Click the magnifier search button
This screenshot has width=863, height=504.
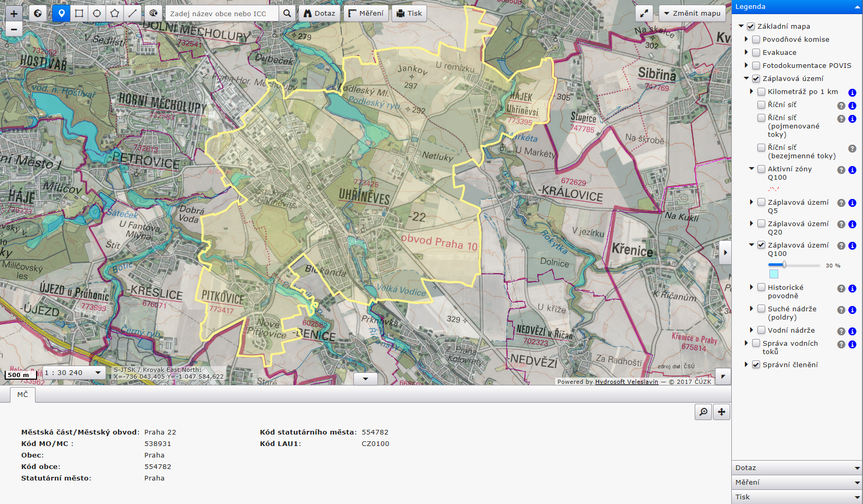tap(287, 14)
